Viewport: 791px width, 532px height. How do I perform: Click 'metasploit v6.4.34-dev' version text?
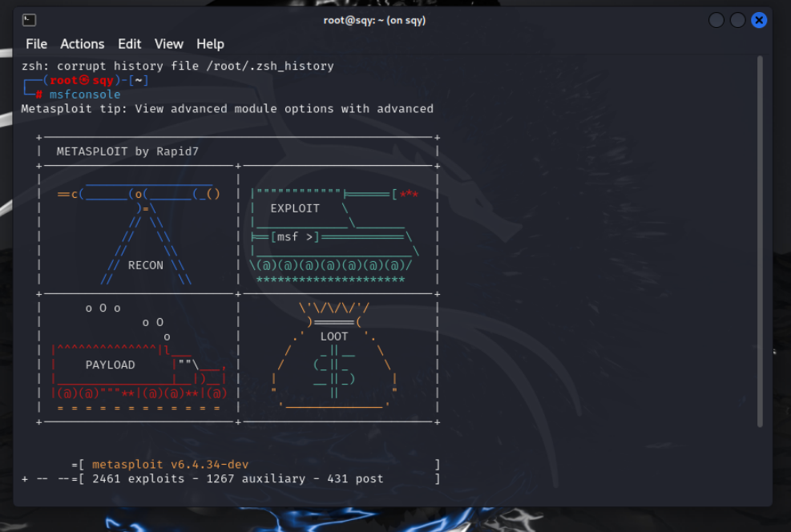click(170, 465)
